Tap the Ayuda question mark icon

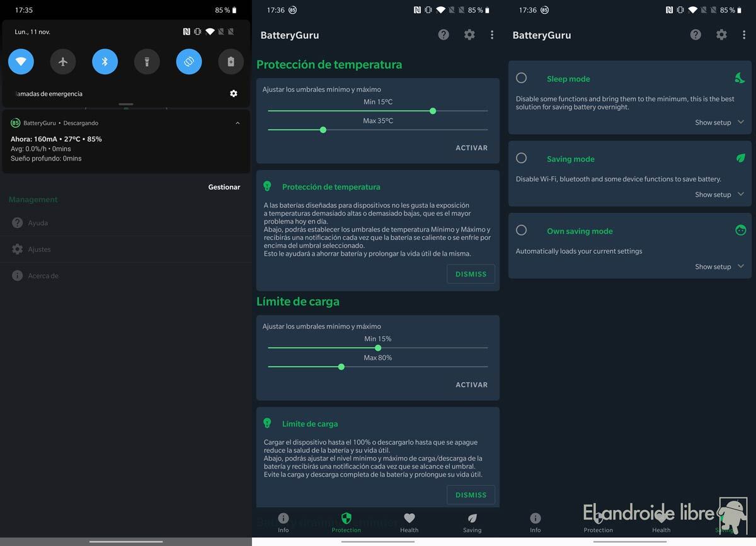tap(18, 223)
